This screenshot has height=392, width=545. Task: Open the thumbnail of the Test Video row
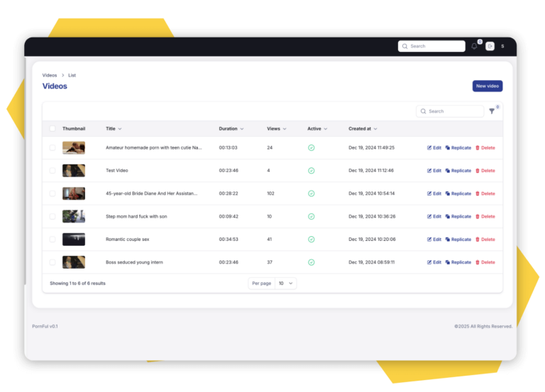click(x=74, y=171)
